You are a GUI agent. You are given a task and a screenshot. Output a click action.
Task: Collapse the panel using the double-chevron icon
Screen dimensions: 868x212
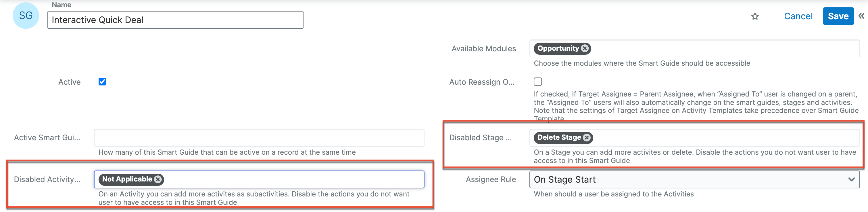tap(862, 16)
